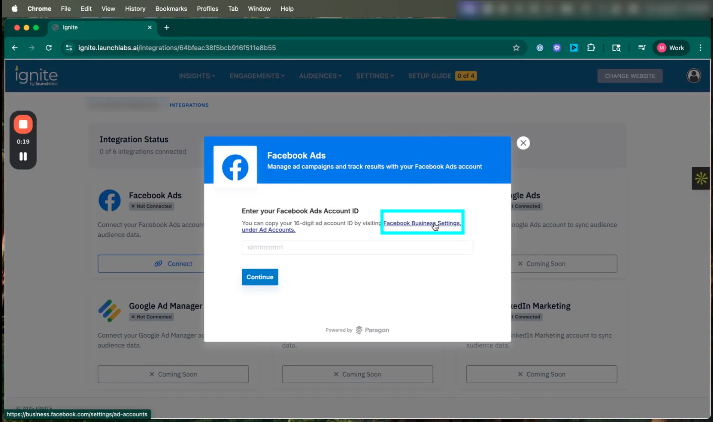Open the Work profile button
Image resolution: width=713 pixels, height=422 pixels.
pyautogui.click(x=671, y=48)
